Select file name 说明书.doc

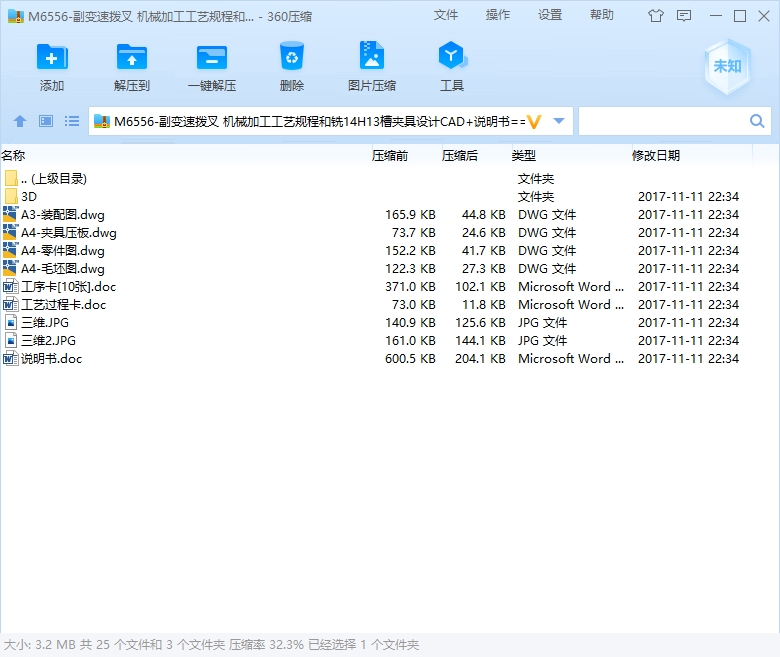click(51, 358)
